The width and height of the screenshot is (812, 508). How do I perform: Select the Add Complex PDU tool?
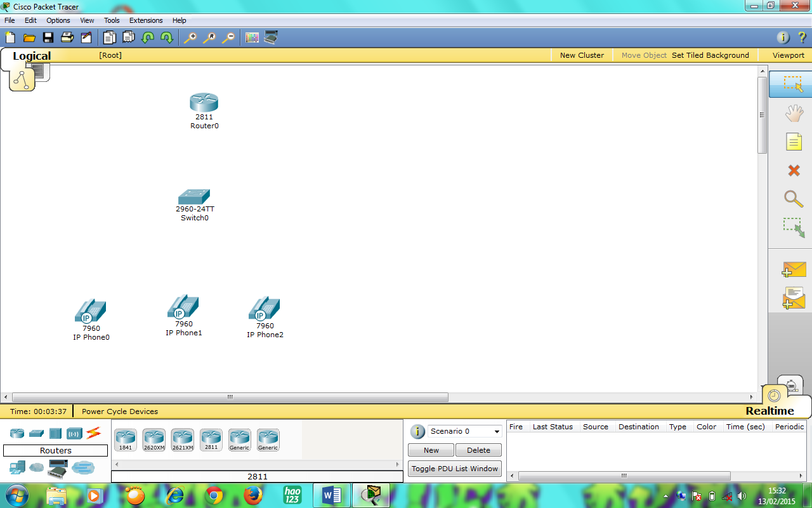pyautogui.click(x=794, y=297)
